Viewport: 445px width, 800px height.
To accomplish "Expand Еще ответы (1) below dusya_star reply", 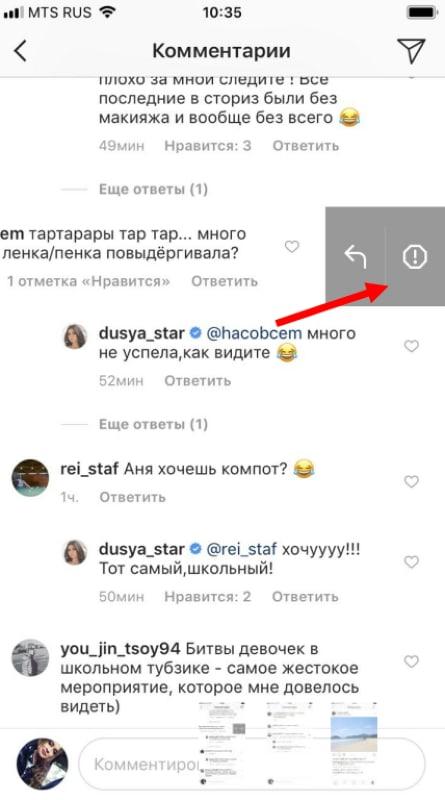I will click(x=153, y=424).
